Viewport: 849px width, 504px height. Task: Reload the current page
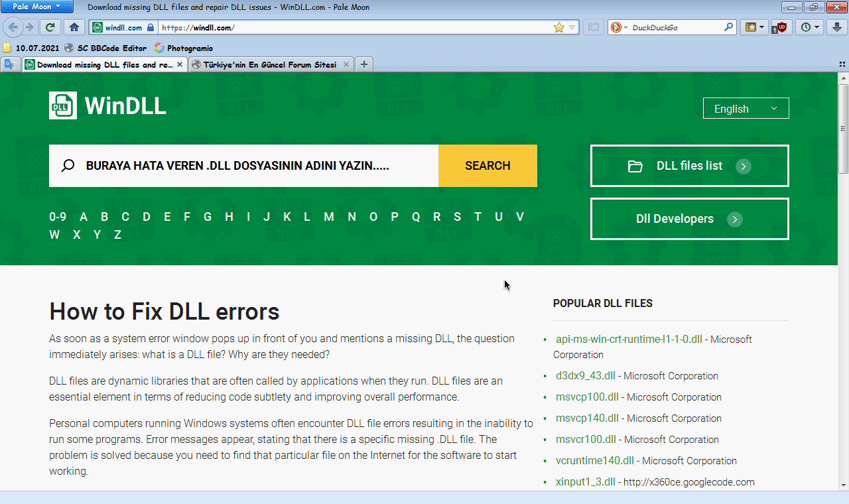[50, 27]
